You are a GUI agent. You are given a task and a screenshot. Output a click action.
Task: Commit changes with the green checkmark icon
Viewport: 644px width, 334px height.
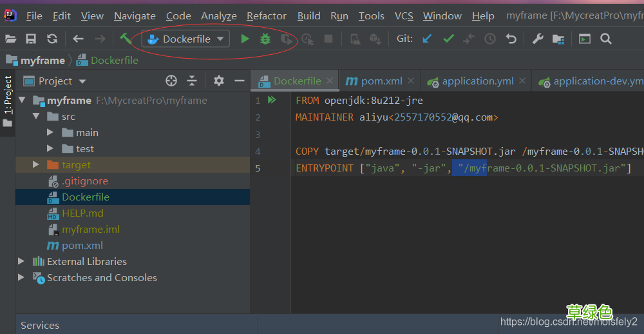(448, 39)
